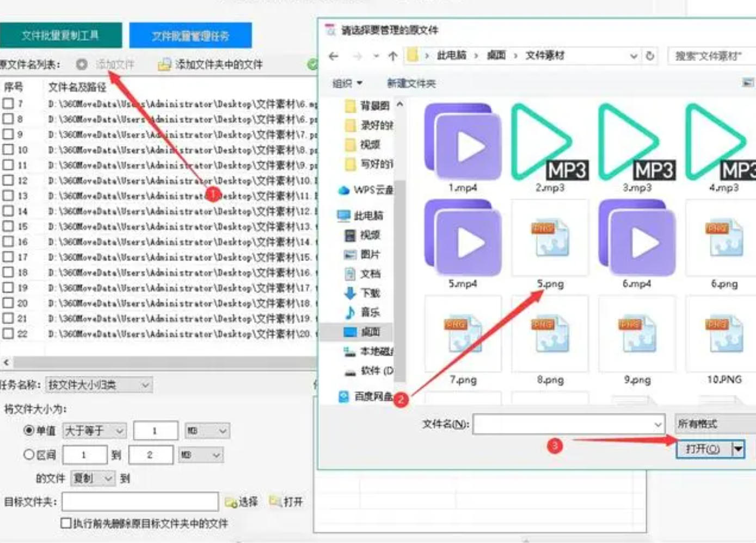Open the 复制 action dropdown
This screenshot has width=756, height=543.
click(x=93, y=478)
